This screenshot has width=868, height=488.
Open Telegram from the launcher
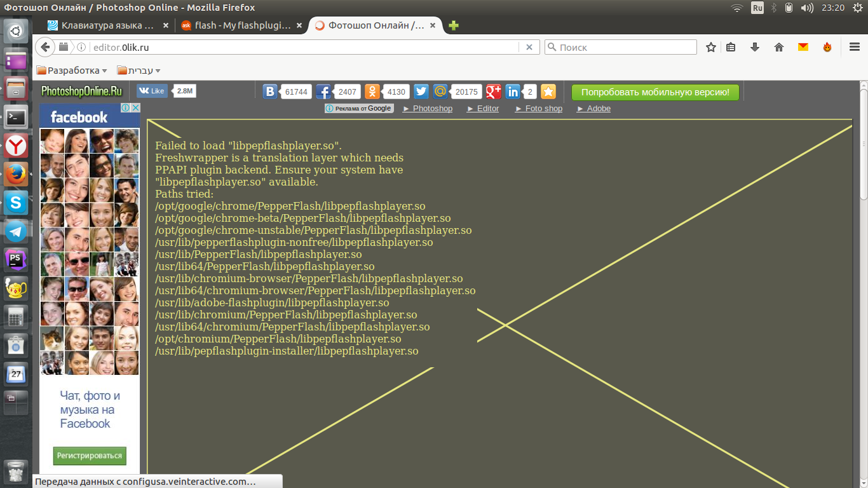pyautogui.click(x=16, y=231)
